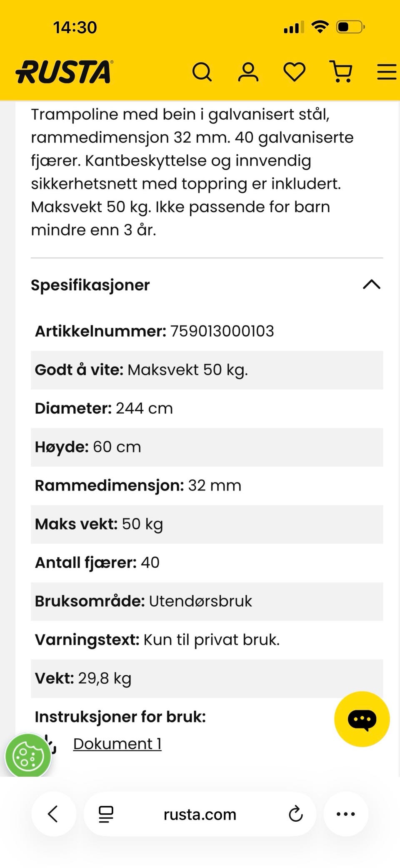Go back with the browser back arrow
This screenshot has height=868, width=400.
pos(54,814)
